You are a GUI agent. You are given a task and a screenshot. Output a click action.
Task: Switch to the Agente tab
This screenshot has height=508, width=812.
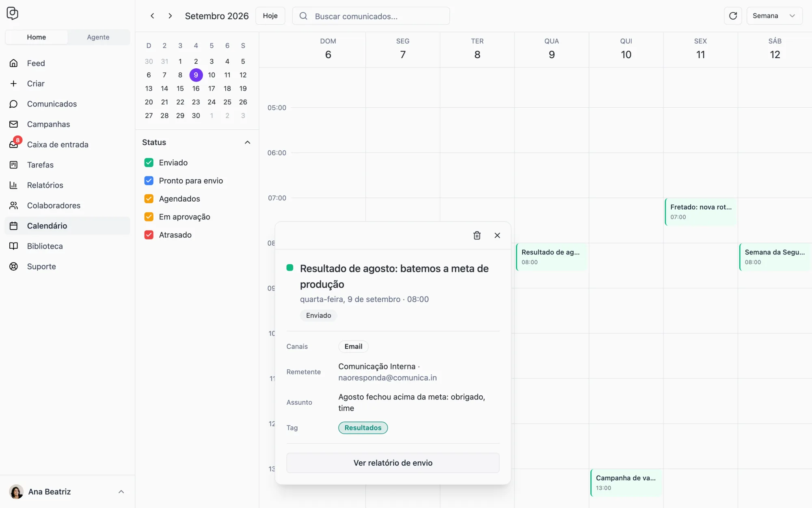click(98, 37)
